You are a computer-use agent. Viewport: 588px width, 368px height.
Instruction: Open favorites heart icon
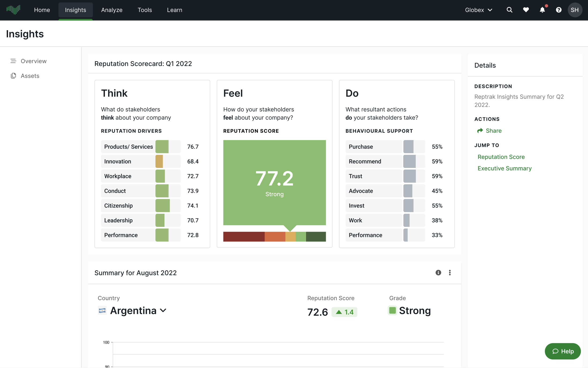tap(526, 10)
